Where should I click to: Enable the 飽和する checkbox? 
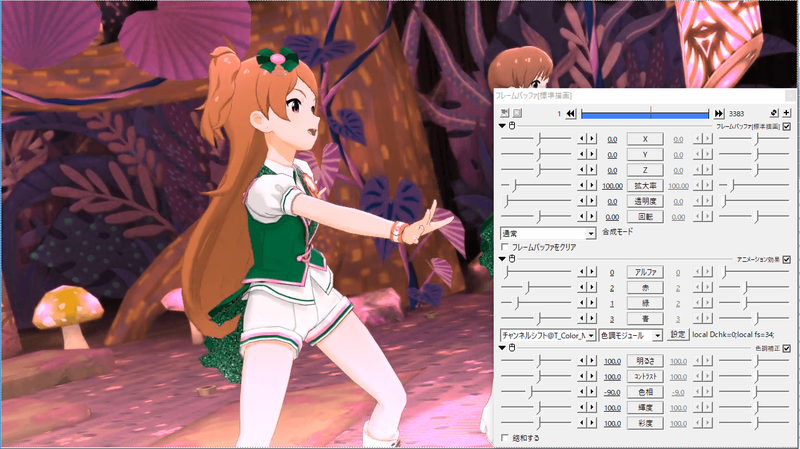point(505,438)
